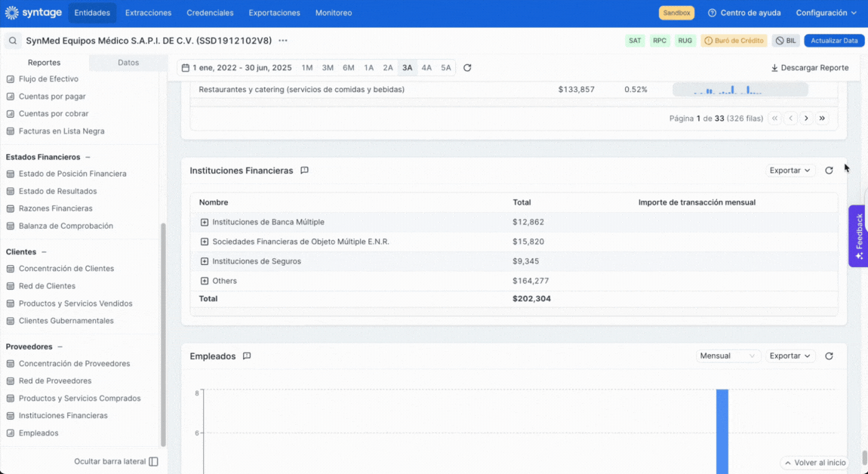Click icon beside Estado de Resultados

click(10, 191)
